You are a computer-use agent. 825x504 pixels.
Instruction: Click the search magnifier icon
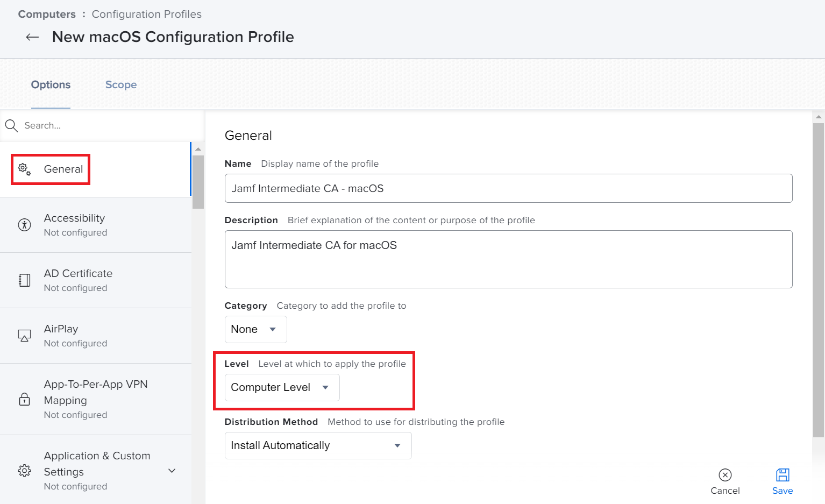pos(11,125)
